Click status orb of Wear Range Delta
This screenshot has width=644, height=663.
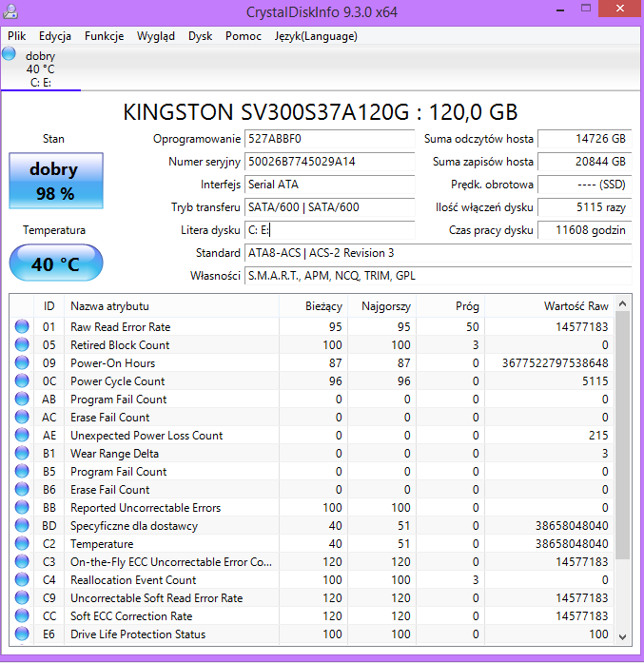click(22, 454)
